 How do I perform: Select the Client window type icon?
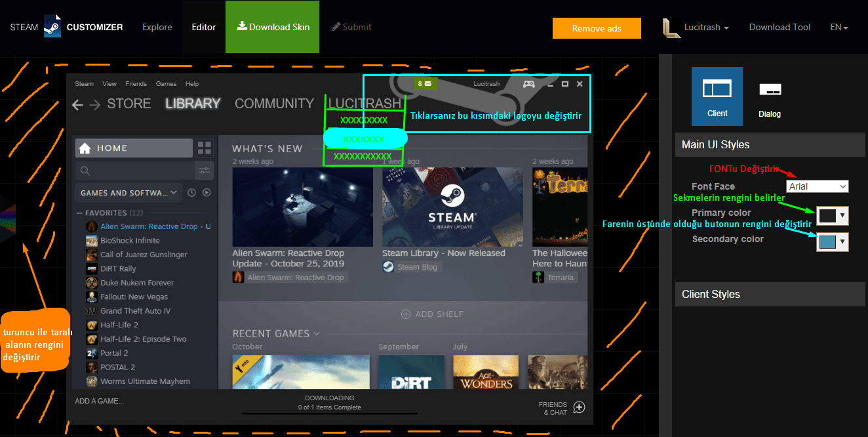coord(717,96)
